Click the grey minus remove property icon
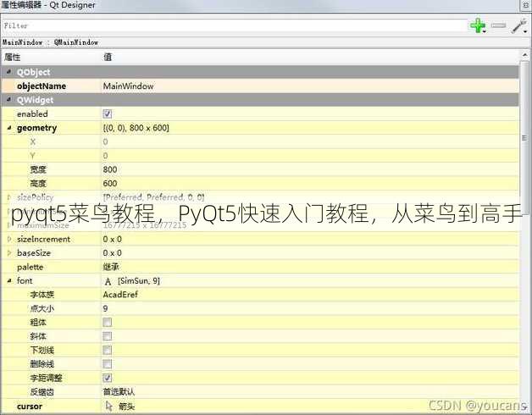The width and height of the screenshot is (532, 415). coord(498,25)
